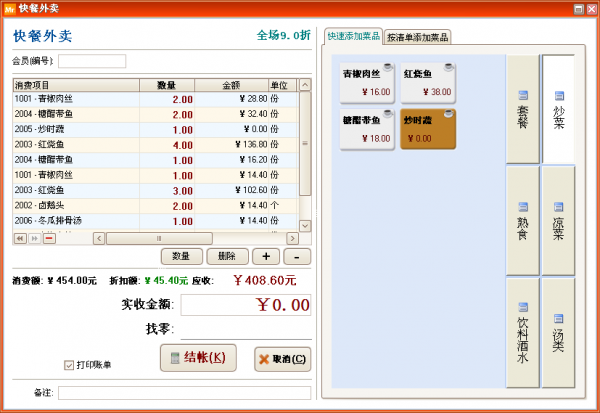Select the 2005 - 炒时蔬 row
Viewport: 600px width, 413px height.
(x=155, y=129)
